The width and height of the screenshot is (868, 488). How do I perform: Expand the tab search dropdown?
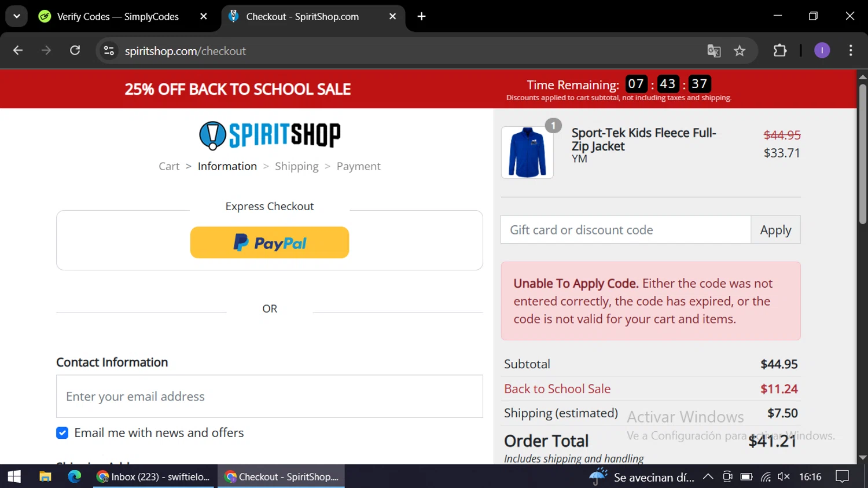pos(17,16)
